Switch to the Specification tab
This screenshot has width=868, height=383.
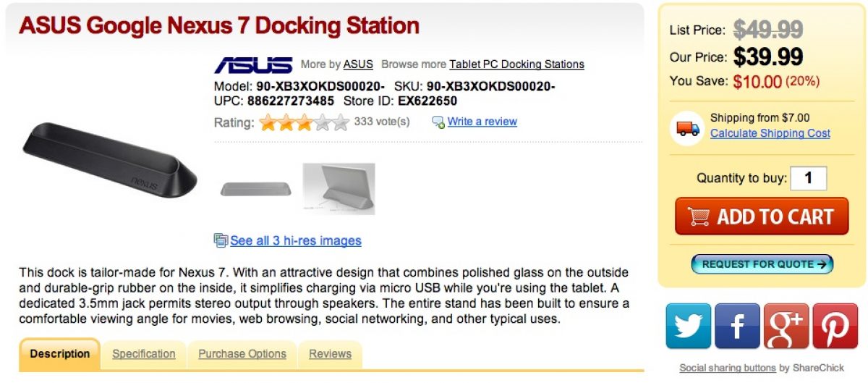pyautogui.click(x=144, y=354)
